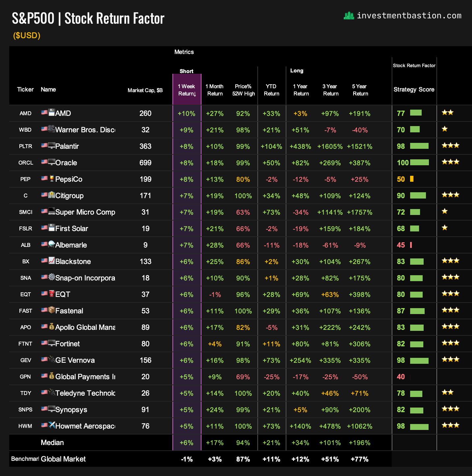Click GE Vernova's +254% 1 Year Return
Image resolution: width=472 pixels, height=476 pixels.
[300, 360]
